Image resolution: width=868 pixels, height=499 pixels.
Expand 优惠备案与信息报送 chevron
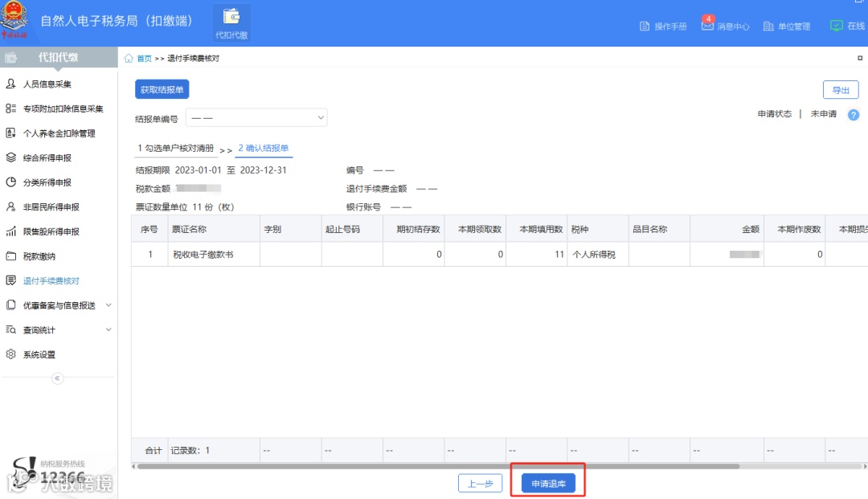[108, 305]
